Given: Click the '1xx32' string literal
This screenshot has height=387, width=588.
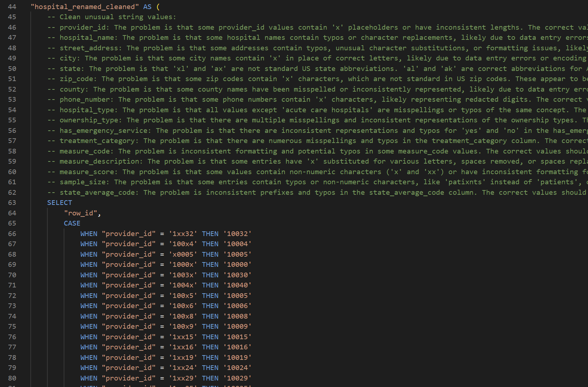Looking at the screenshot, I should pyautogui.click(x=183, y=234).
